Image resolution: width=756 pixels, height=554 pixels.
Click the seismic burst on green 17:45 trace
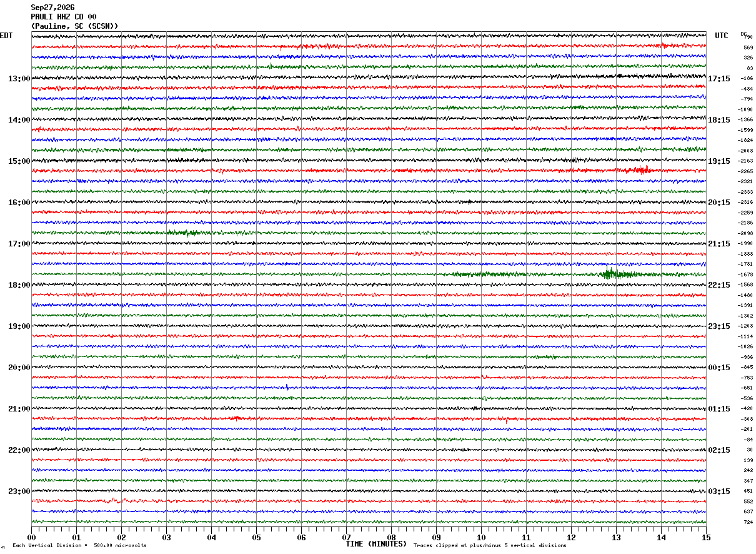coord(614,274)
